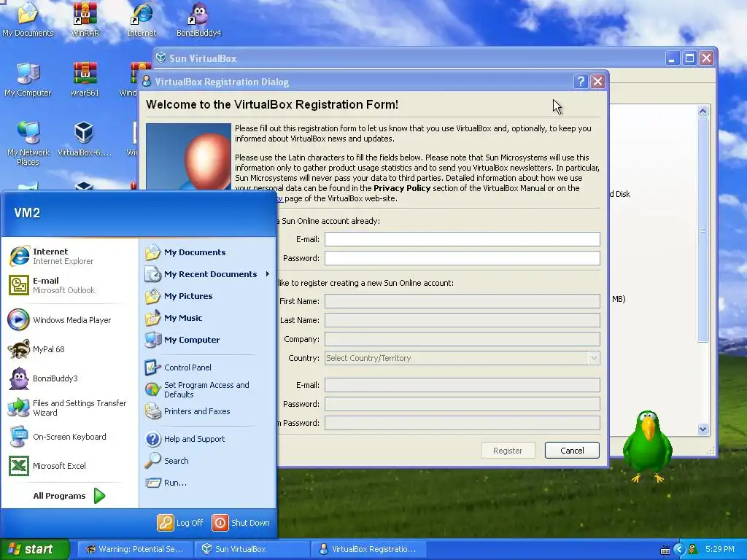
Task: Open My Music in Start menu
Action: click(208, 318)
